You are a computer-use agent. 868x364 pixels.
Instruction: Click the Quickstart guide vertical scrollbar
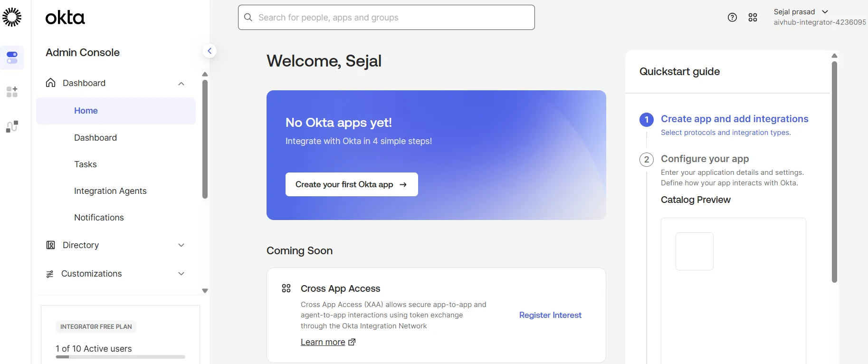coord(834,172)
